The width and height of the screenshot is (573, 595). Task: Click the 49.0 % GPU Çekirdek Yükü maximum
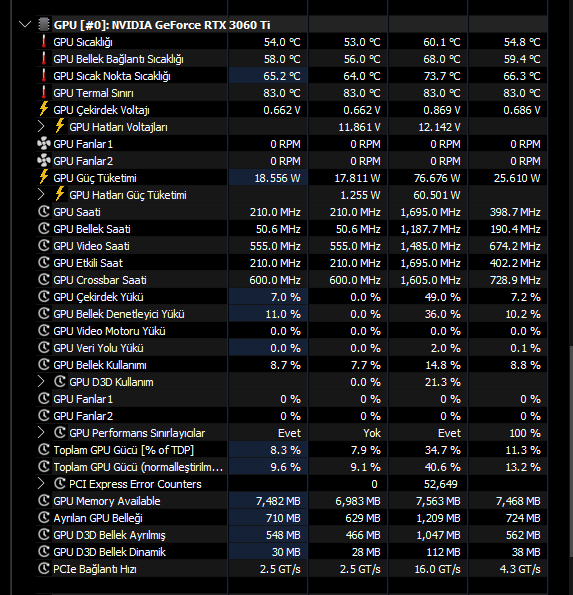442,297
